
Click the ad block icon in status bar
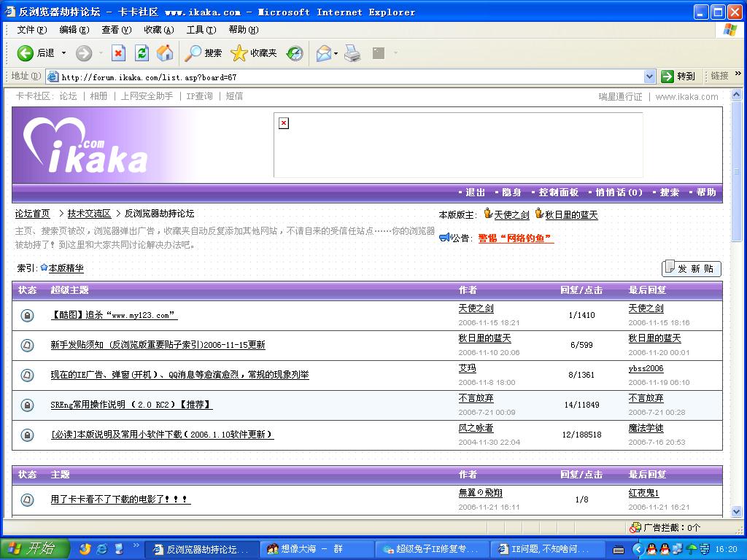point(635,528)
